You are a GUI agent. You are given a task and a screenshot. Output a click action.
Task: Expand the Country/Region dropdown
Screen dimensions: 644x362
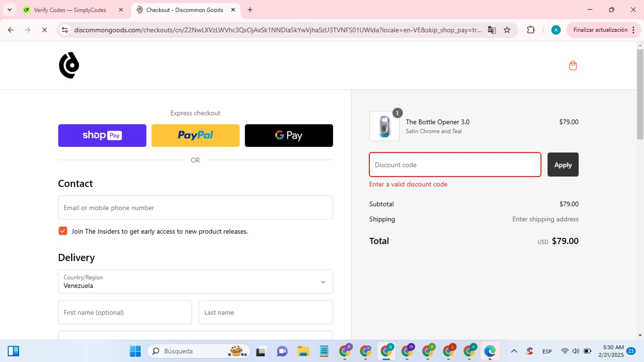click(x=195, y=282)
